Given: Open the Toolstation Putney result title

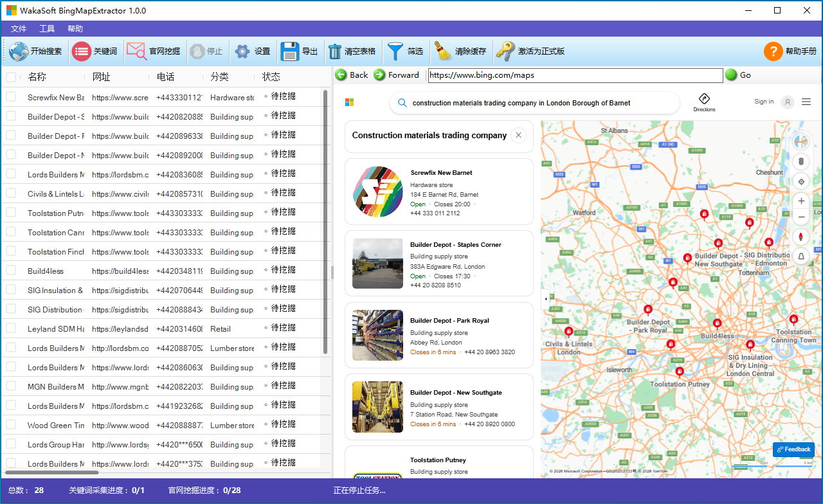Looking at the screenshot, I should click(x=438, y=460).
